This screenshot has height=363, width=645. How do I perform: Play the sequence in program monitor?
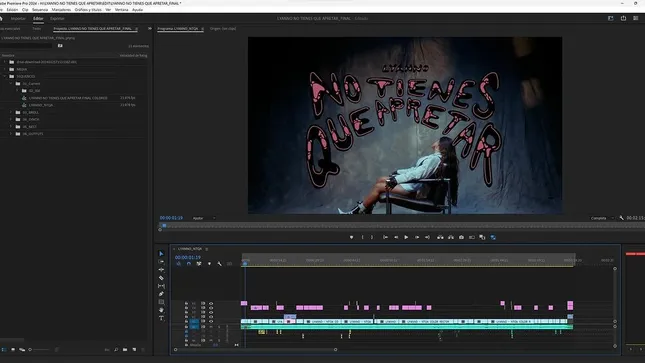[406, 237]
